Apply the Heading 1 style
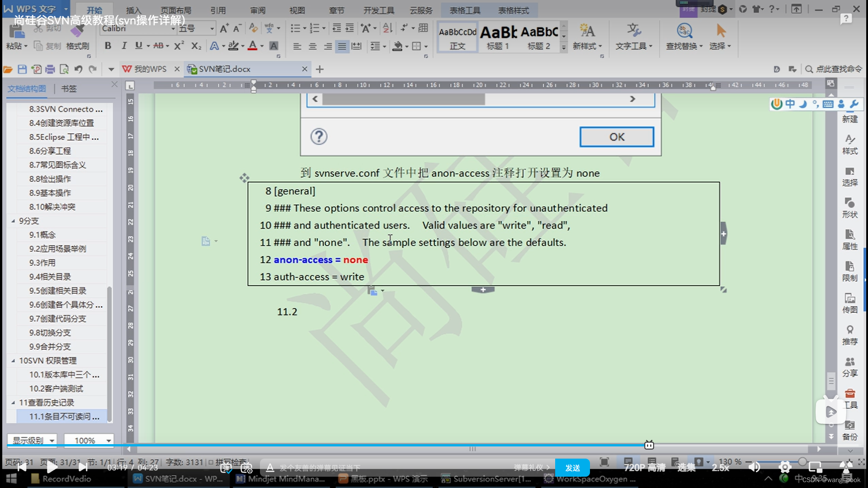The image size is (868, 488). tap(498, 38)
